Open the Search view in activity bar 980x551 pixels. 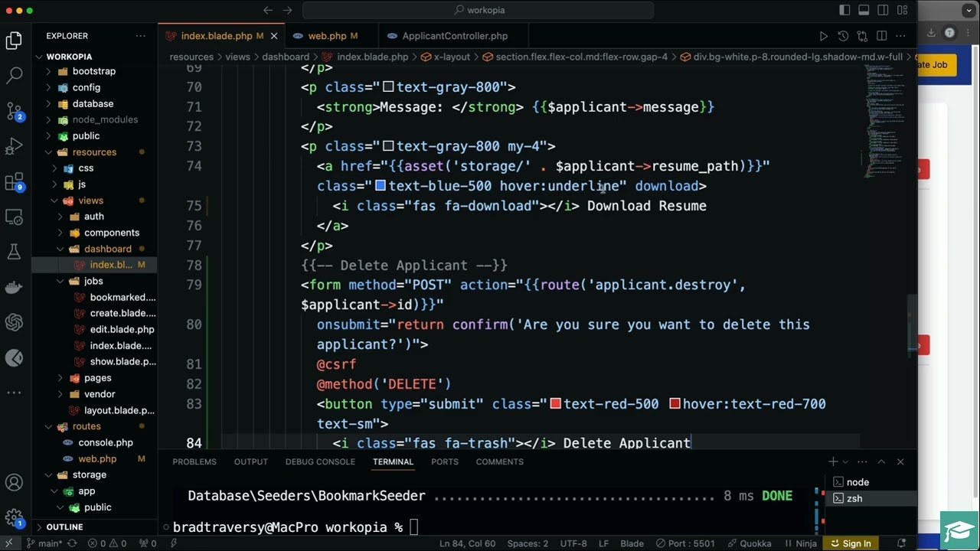pos(14,75)
